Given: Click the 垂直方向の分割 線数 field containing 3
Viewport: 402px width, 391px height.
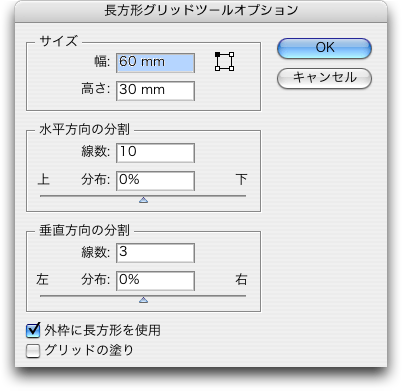Looking at the screenshot, I should click(155, 253).
